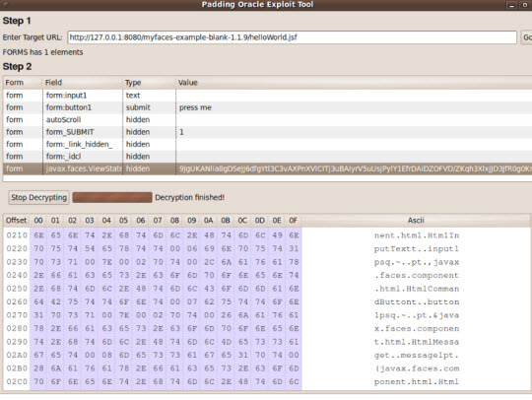
Task: Click the 0F hex column header
Action: click(x=294, y=221)
